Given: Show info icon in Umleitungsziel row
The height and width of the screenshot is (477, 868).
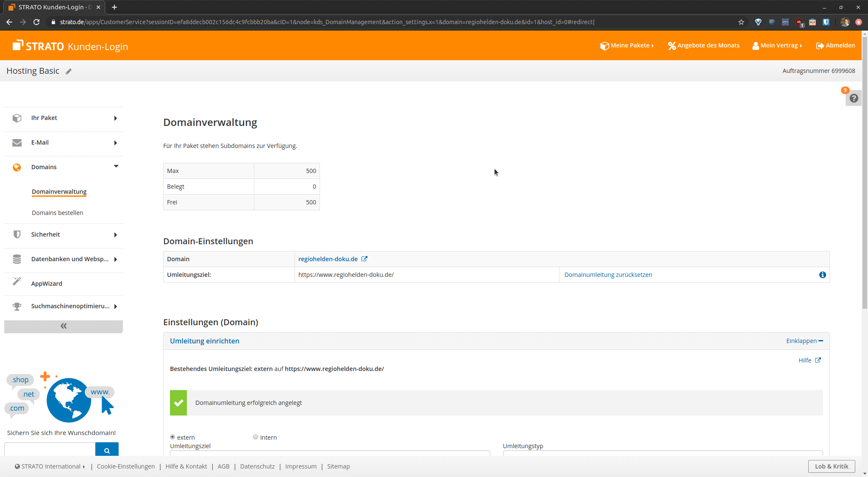Looking at the screenshot, I should (x=823, y=275).
